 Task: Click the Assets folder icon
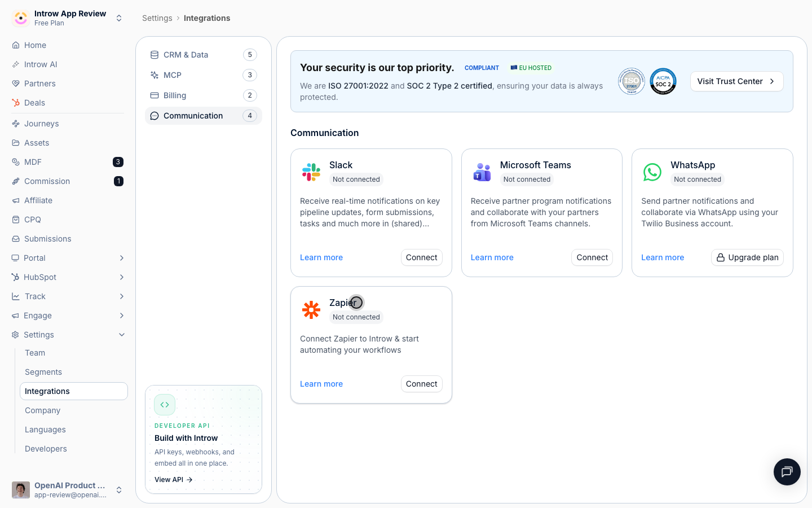pos(16,143)
